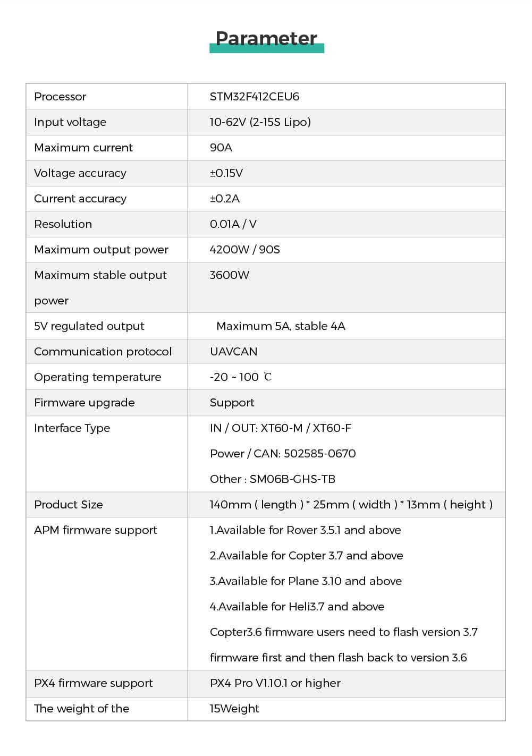Click the green underline bar beneath Parameter

pos(266,49)
